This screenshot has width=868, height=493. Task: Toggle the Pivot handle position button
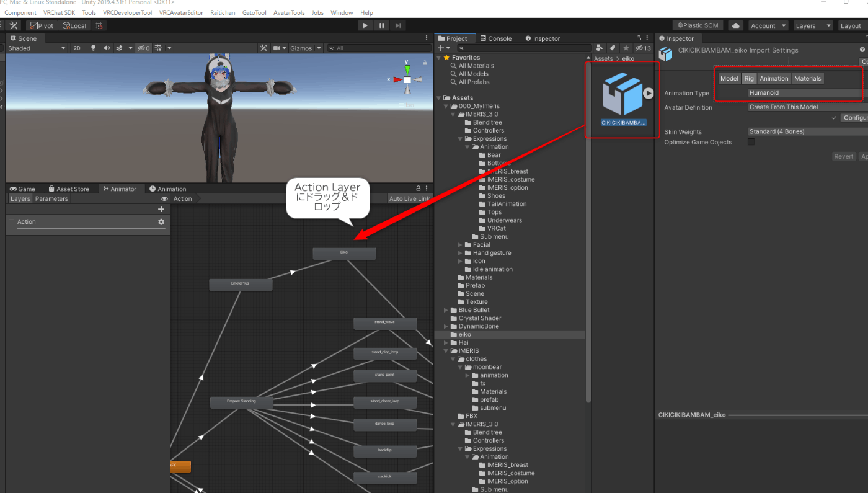pos(42,25)
